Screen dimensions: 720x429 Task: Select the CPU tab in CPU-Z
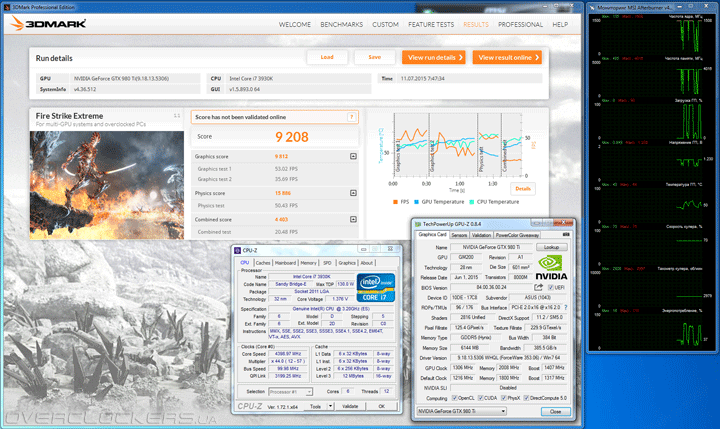(x=245, y=262)
